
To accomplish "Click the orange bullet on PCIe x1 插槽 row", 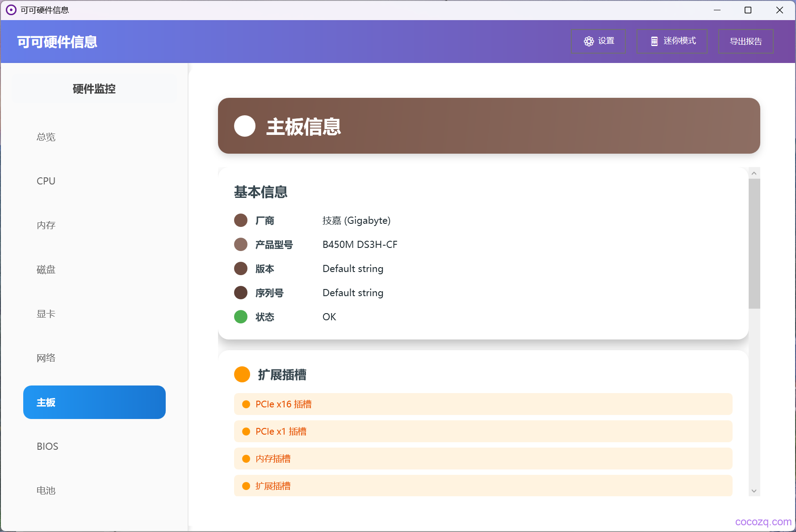I will 246,431.
